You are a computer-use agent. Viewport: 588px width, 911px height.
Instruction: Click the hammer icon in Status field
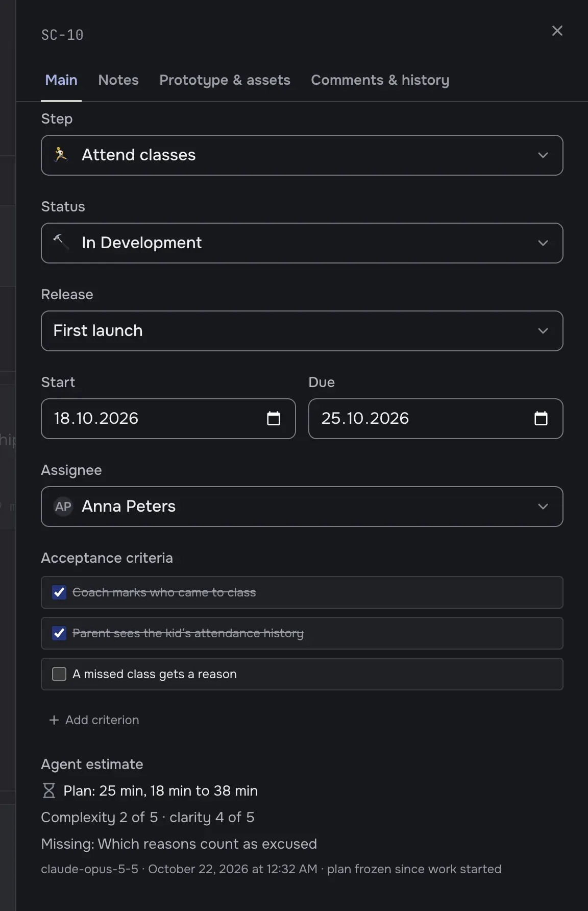point(61,242)
